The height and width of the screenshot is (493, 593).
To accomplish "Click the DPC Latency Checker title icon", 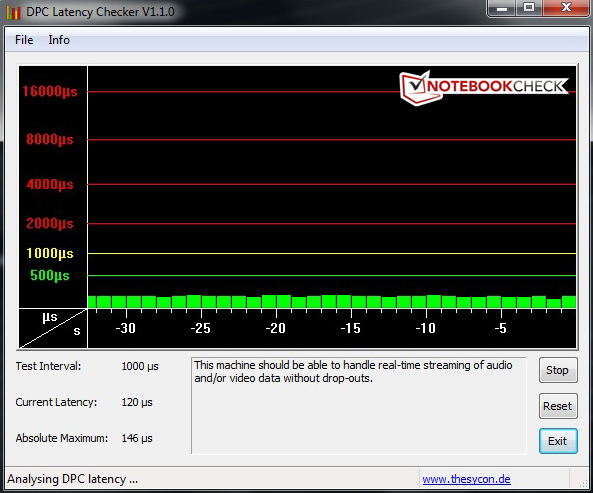I will (13, 12).
